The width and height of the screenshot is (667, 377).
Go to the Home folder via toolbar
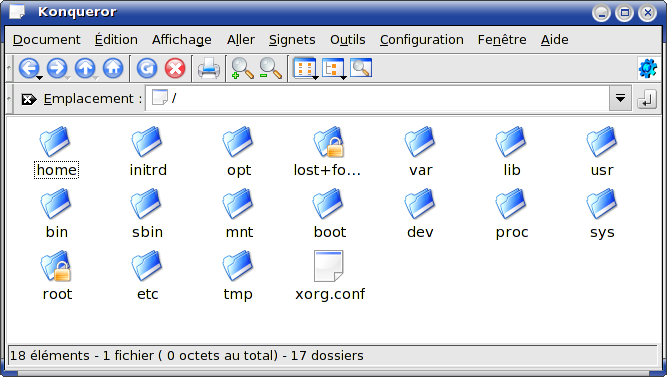pos(113,68)
